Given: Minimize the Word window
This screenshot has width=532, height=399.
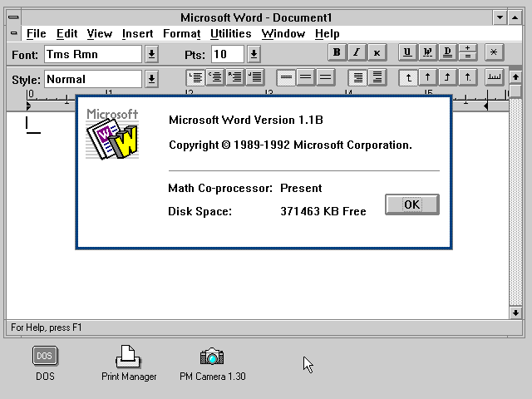Looking at the screenshot, I should (500, 17).
